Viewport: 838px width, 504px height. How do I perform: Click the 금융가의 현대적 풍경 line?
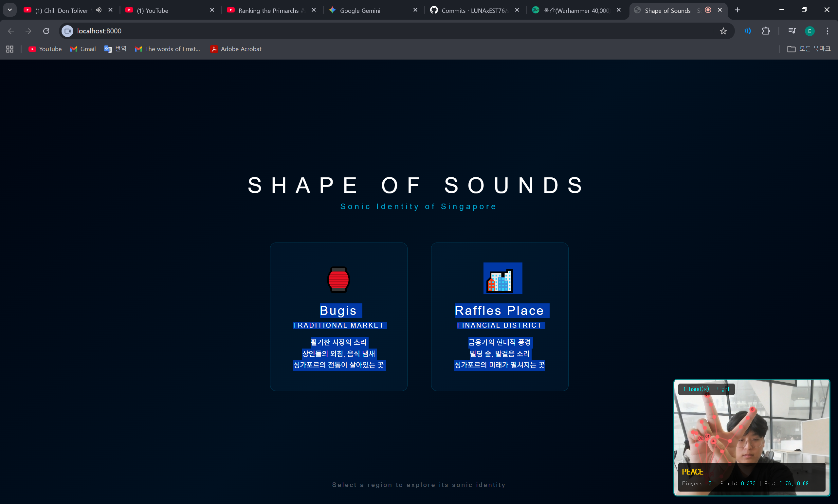499,342
